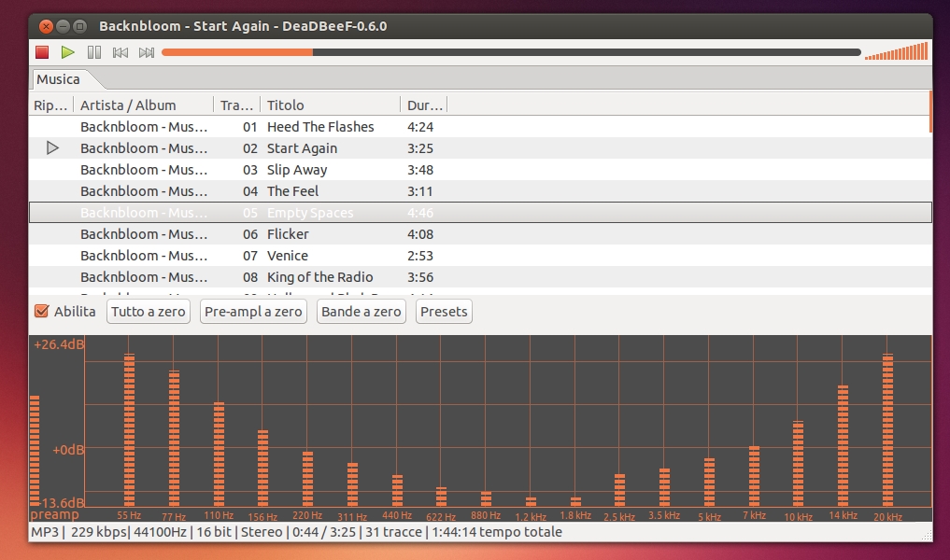Sort by the Artista / Album column
950x560 pixels.
click(143, 105)
